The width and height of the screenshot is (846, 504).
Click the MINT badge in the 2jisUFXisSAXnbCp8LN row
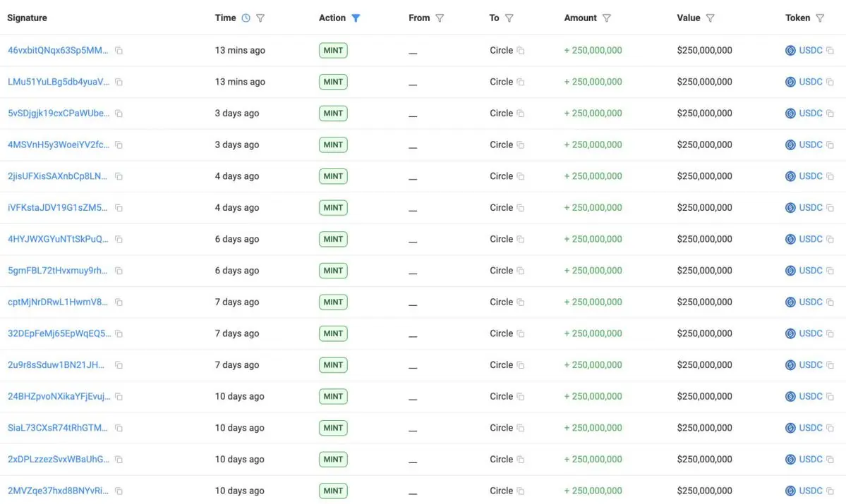[333, 176]
